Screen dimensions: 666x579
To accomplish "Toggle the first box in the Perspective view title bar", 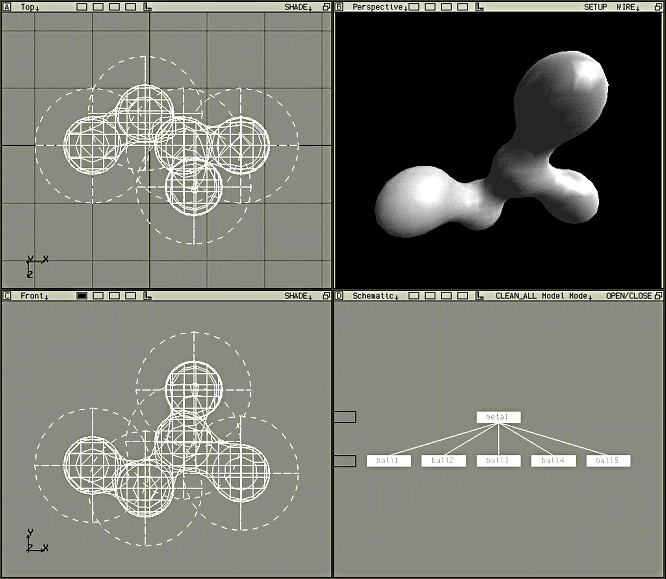I will (x=428, y=6).
